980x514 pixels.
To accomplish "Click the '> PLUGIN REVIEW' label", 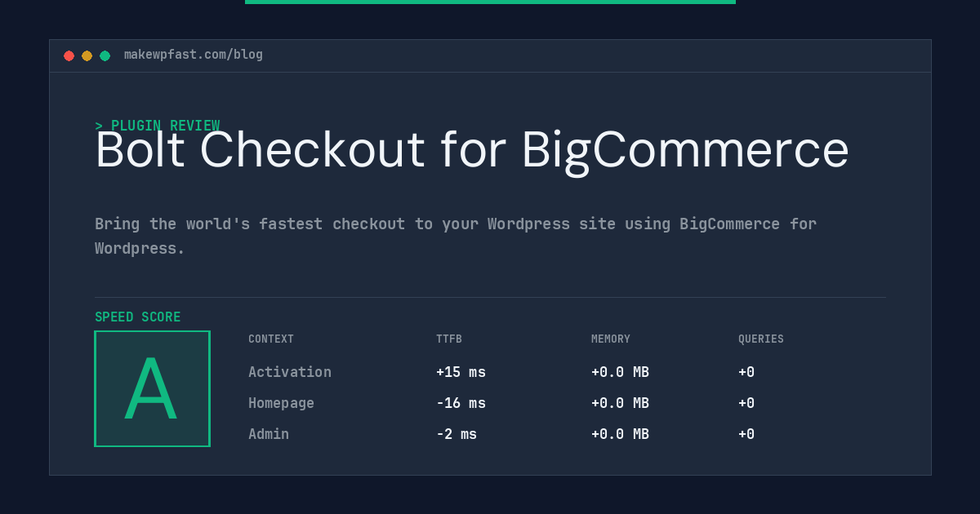I will 158,125.
